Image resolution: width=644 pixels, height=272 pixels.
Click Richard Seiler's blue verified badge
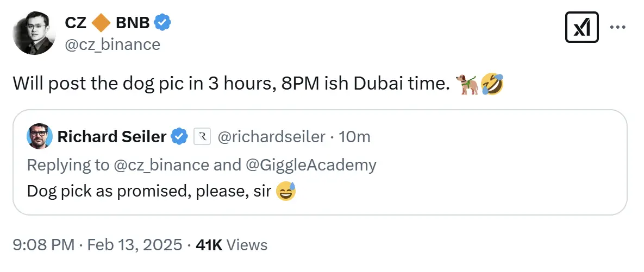180,137
